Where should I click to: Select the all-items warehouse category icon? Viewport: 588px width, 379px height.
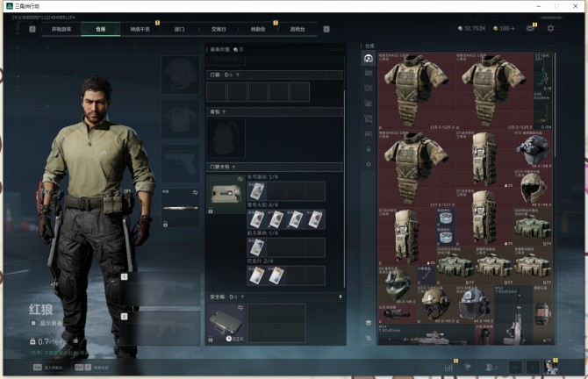(x=369, y=59)
